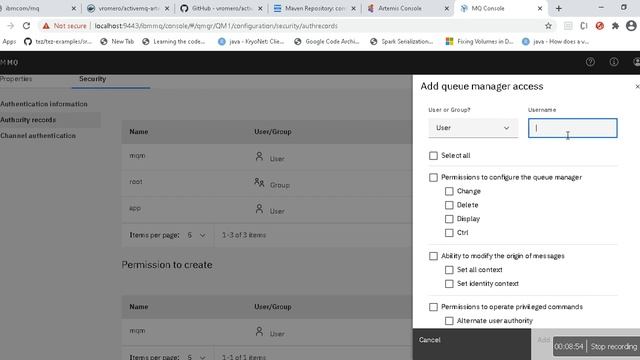Check the Select all checkbox

tap(433, 156)
